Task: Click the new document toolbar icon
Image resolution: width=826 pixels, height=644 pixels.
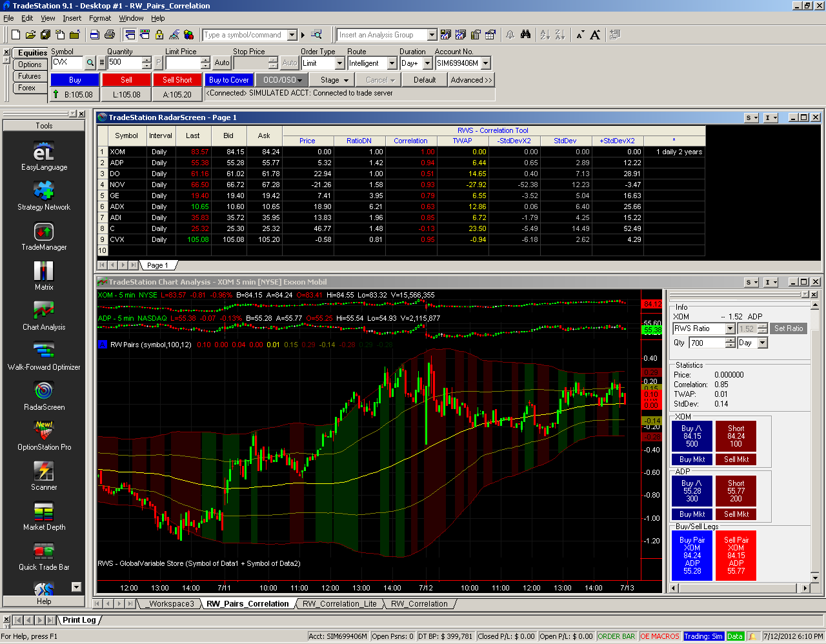Action: pyautogui.click(x=17, y=35)
